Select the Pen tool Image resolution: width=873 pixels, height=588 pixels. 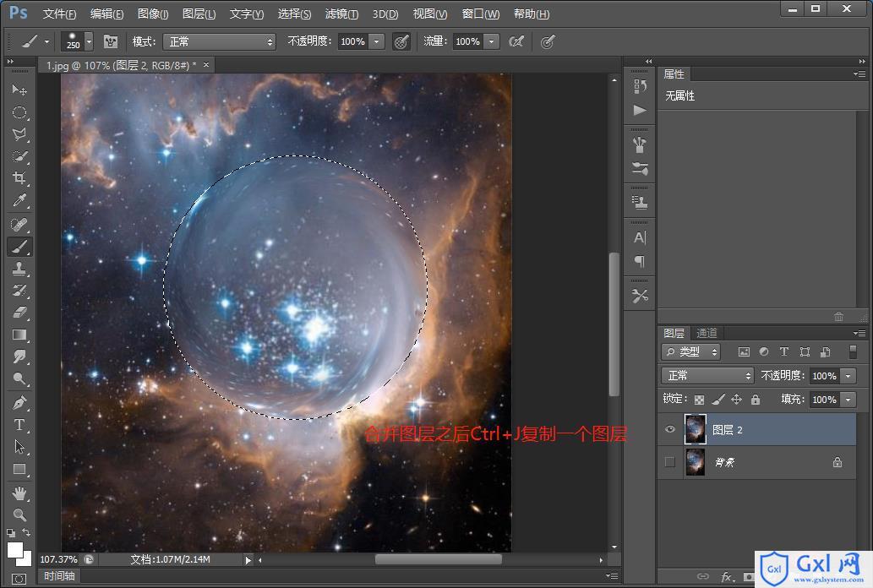coord(19,403)
